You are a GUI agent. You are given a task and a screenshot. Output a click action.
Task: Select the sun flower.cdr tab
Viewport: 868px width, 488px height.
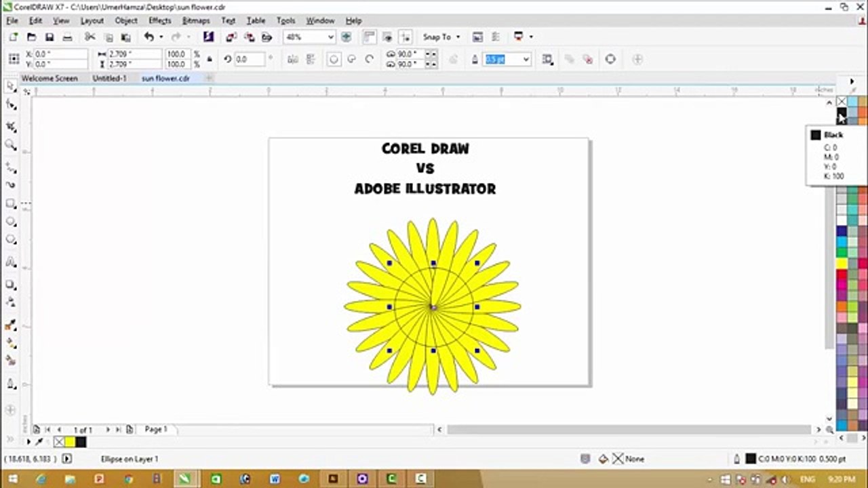pyautogui.click(x=165, y=79)
